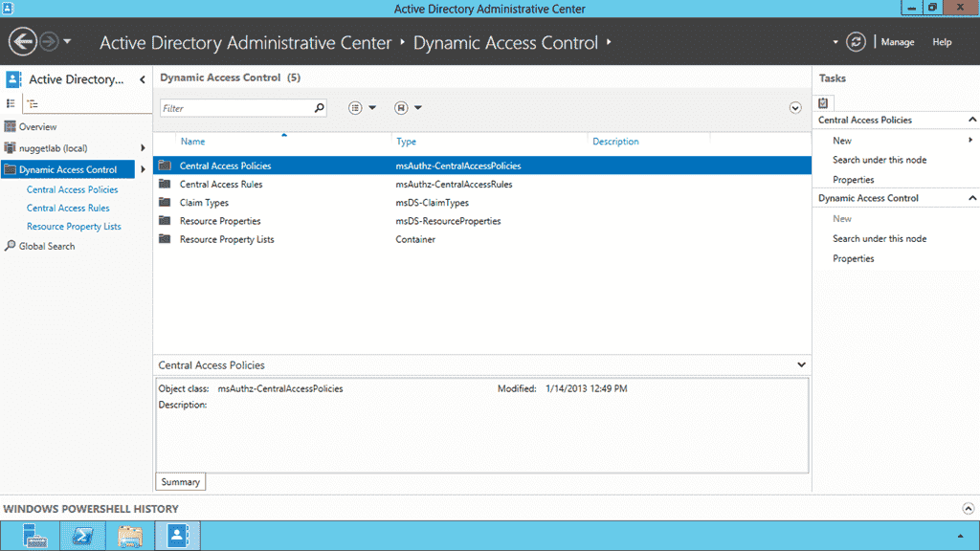980x551 pixels.
Task: Open the Active Directory root node icon
Action: click(13, 79)
